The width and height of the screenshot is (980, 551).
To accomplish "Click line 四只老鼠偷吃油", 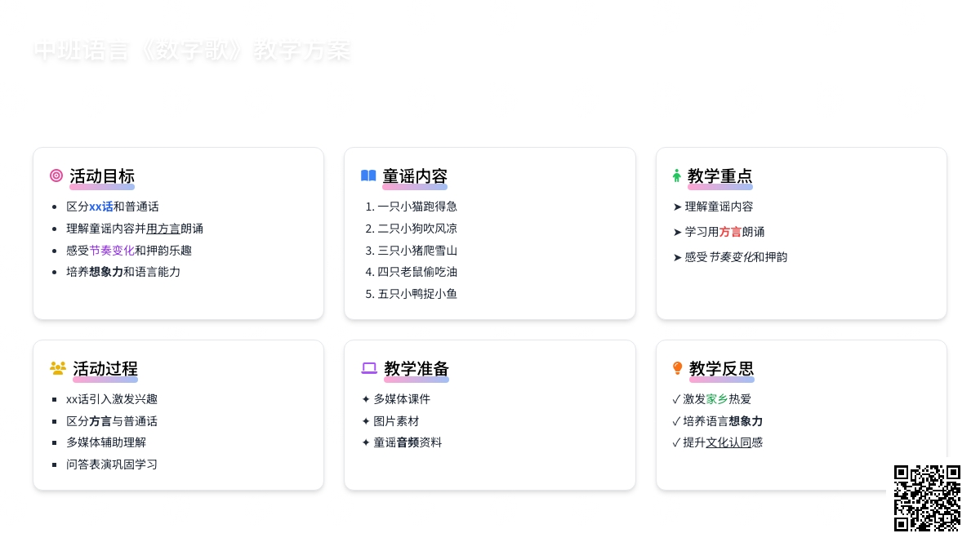I will (x=417, y=272).
